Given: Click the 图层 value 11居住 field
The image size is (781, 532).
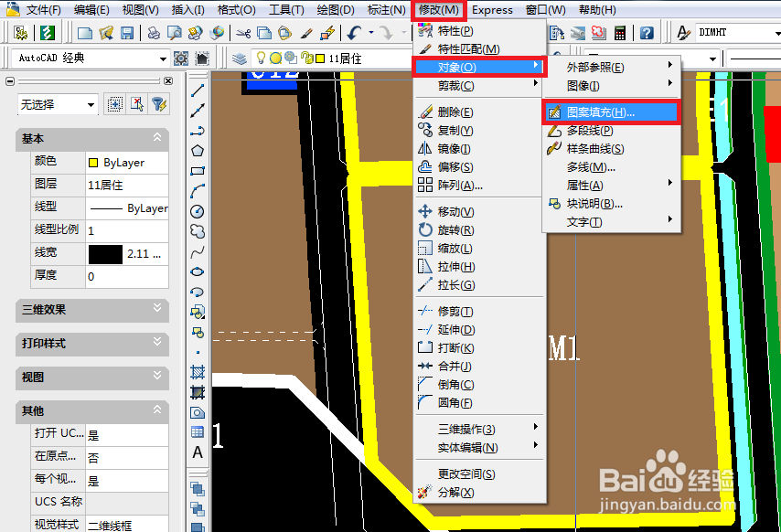Looking at the screenshot, I should click(127, 186).
